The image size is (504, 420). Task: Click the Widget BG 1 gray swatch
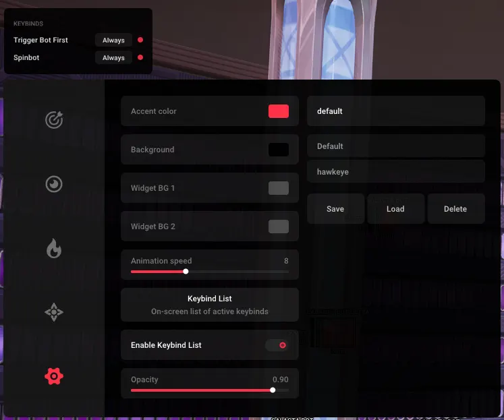click(x=279, y=188)
